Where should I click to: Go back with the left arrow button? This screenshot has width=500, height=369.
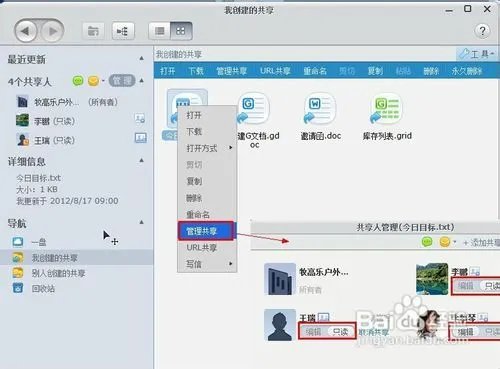click(25, 31)
